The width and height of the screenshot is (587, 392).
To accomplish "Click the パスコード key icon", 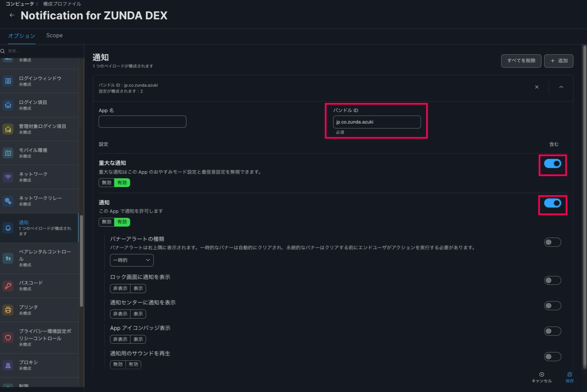I will [8, 286].
